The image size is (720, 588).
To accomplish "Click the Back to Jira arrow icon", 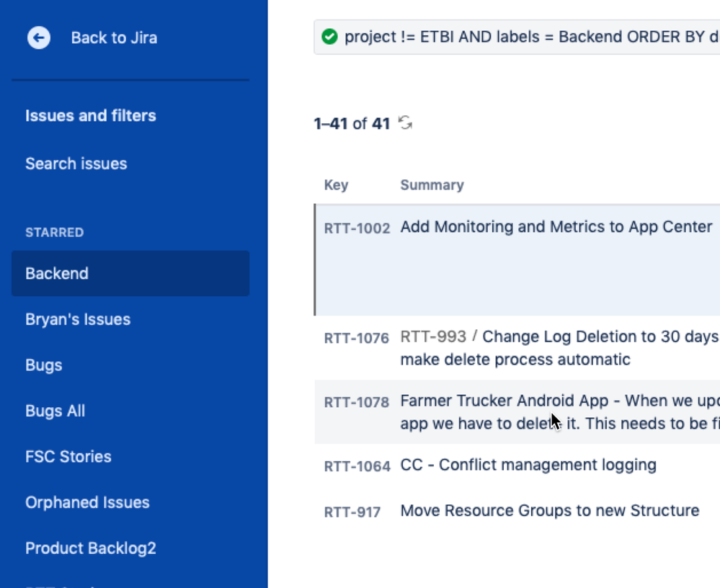I will point(39,37).
